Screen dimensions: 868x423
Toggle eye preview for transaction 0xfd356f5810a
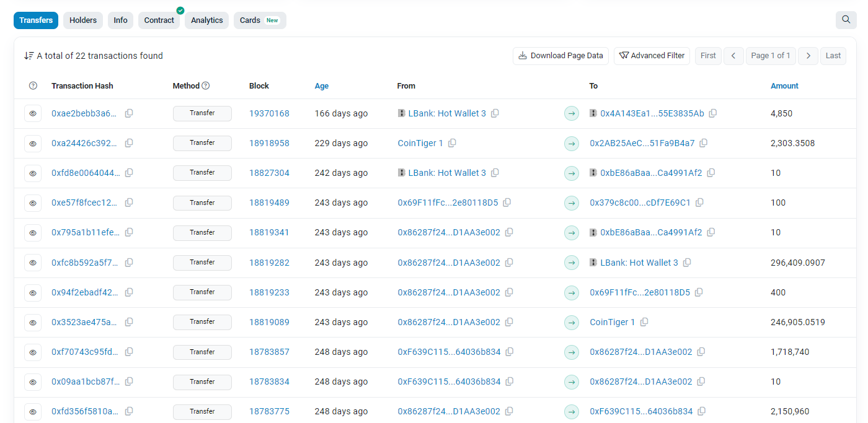point(33,411)
